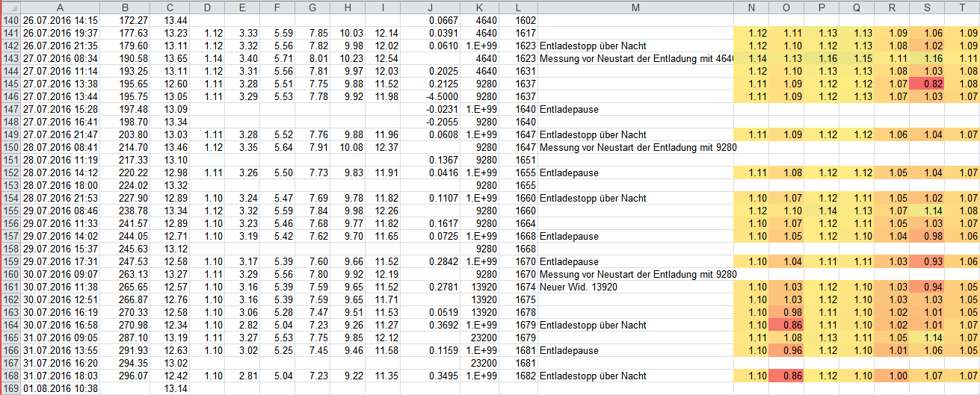Screen dimensions: 980x395
Task: Click the 0.0667 value cell
Action: click(x=431, y=20)
